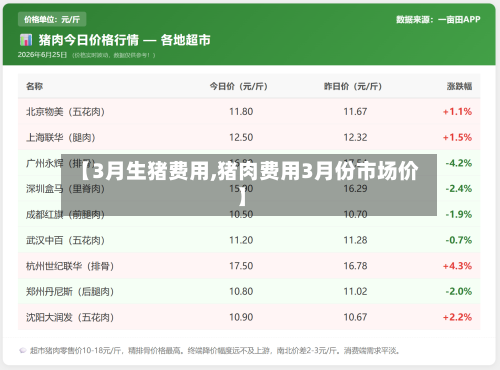Click today's price 11.20 for 武汉中百
The image size is (500, 370).
(241, 240)
